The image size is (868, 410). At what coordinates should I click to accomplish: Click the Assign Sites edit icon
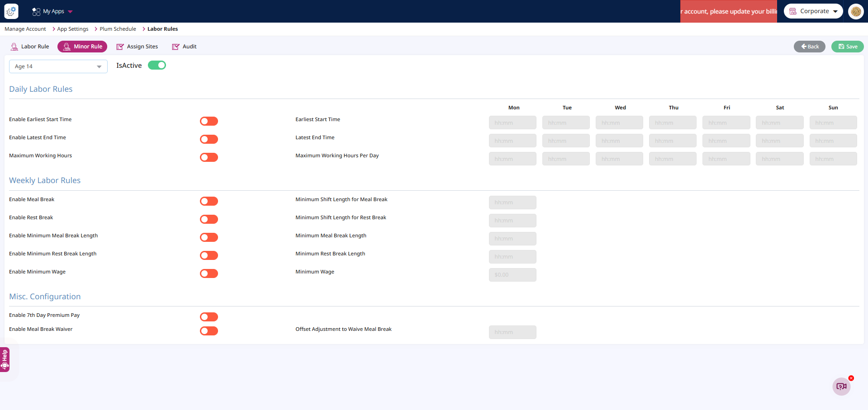(x=120, y=47)
